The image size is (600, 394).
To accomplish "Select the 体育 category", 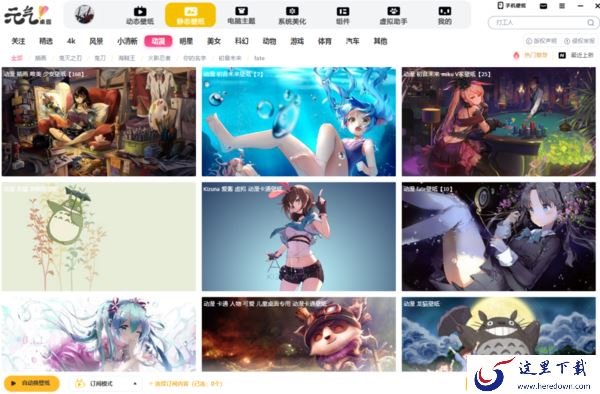I will 324,41.
